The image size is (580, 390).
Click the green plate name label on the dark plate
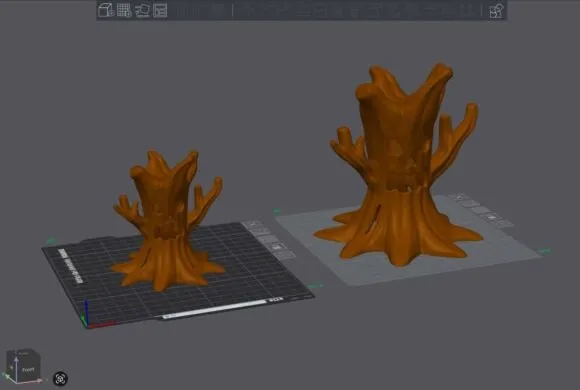[50, 241]
